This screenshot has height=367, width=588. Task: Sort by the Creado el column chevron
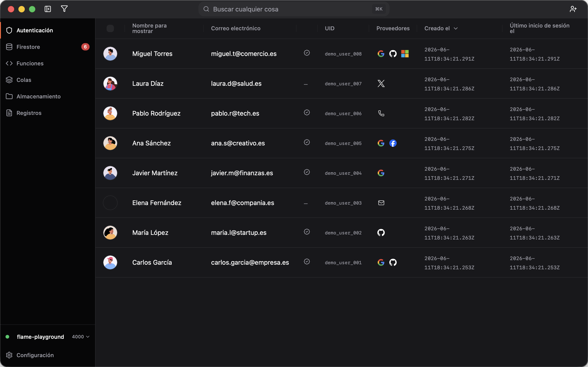(x=455, y=28)
